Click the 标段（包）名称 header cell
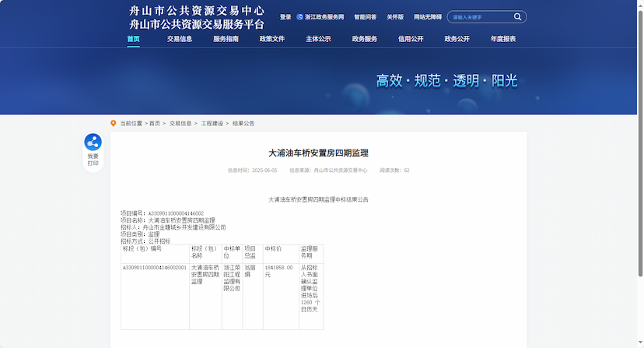644x348 pixels. 205,254
